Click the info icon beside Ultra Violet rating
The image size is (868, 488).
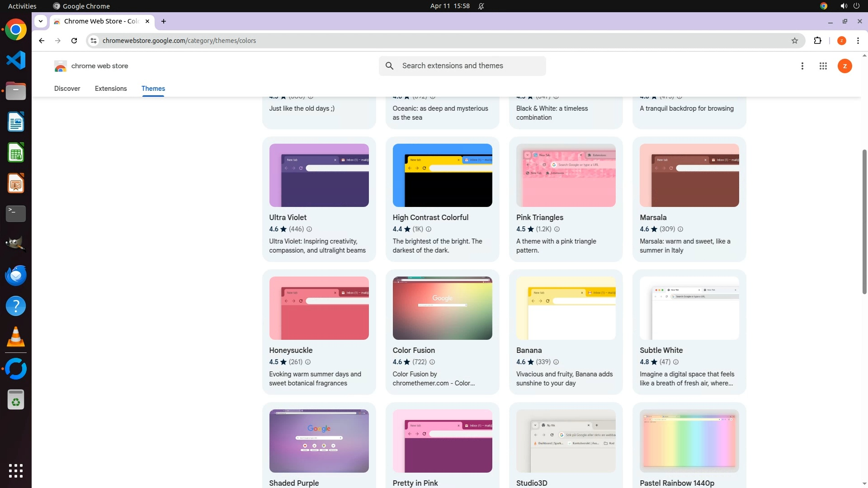309,229
